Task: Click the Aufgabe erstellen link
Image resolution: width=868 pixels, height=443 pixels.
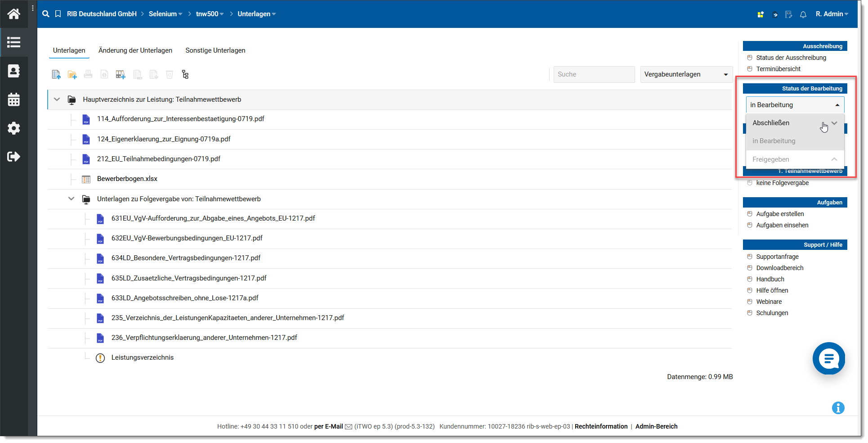Action: [780, 214]
